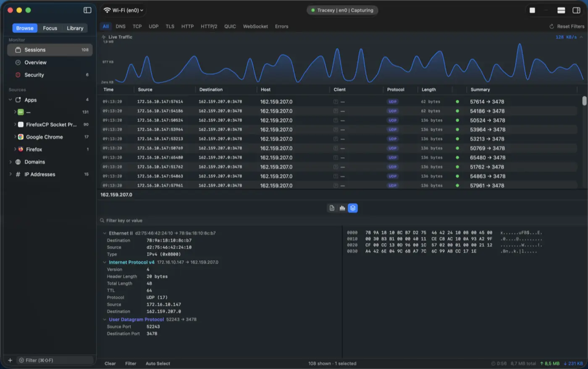
Task: Toggle the Auto Select option
Action: [158, 364]
